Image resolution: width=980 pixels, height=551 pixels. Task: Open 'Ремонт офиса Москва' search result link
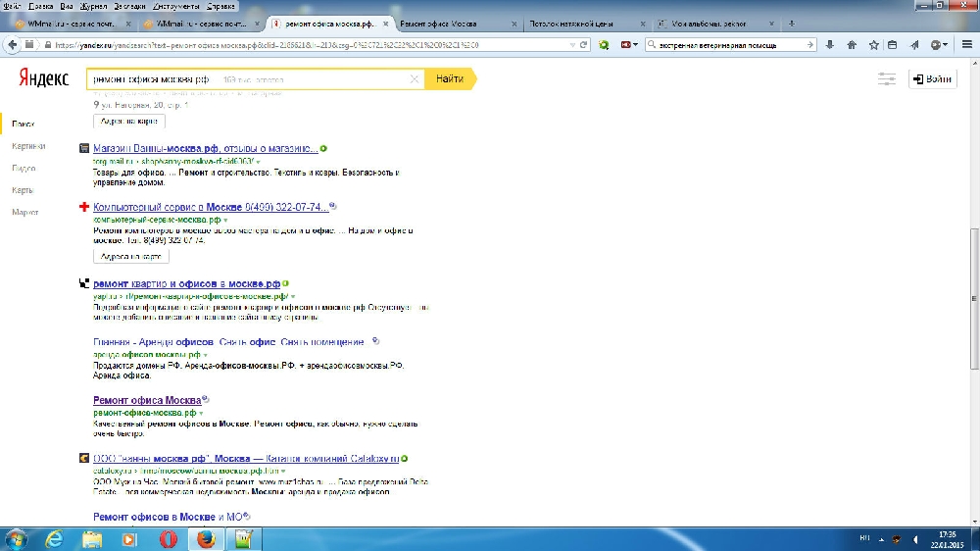click(x=147, y=400)
